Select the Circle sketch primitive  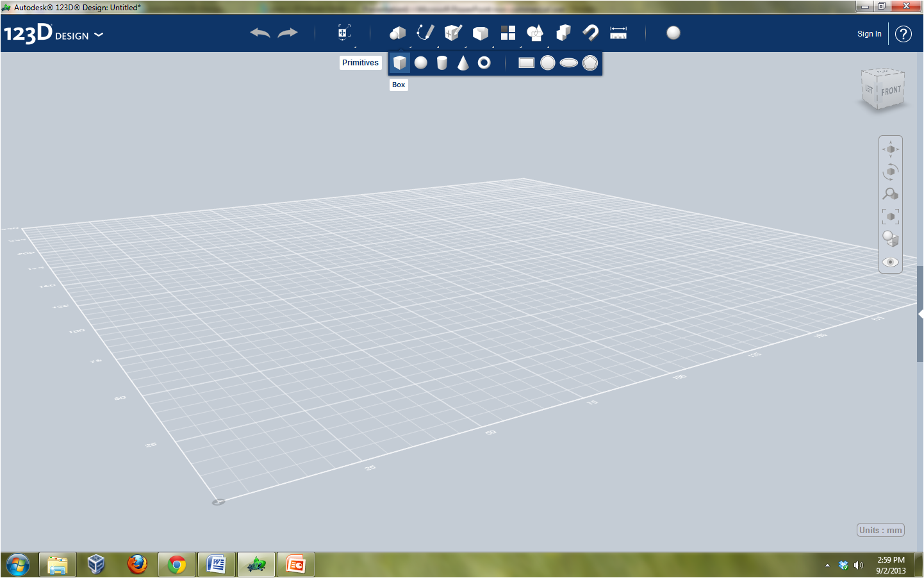548,63
